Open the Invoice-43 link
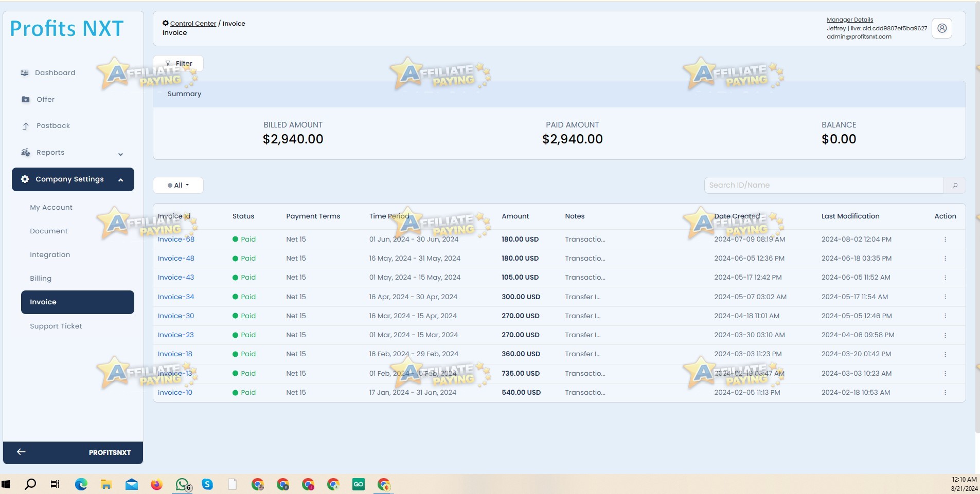The height and width of the screenshot is (494, 980). tap(176, 277)
